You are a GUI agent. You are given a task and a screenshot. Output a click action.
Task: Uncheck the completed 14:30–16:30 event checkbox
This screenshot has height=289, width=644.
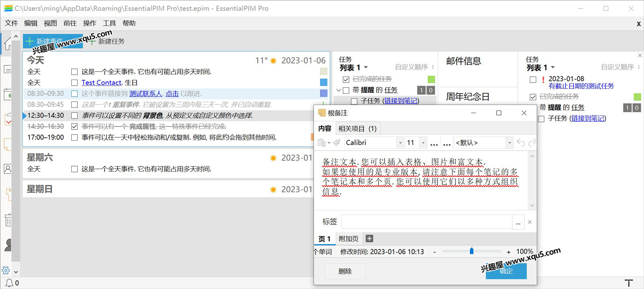[x=75, y=126]
